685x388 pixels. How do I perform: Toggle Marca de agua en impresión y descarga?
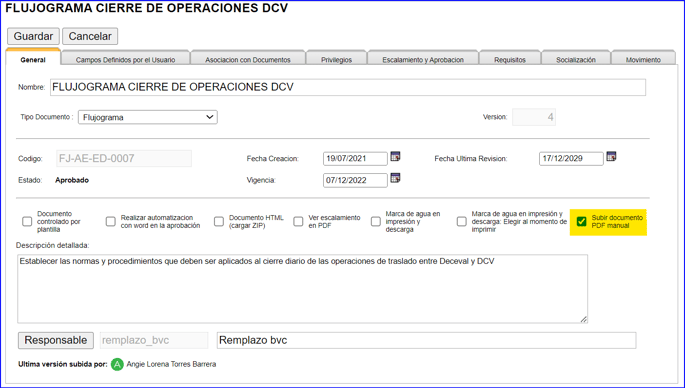[x=376, y=222]
